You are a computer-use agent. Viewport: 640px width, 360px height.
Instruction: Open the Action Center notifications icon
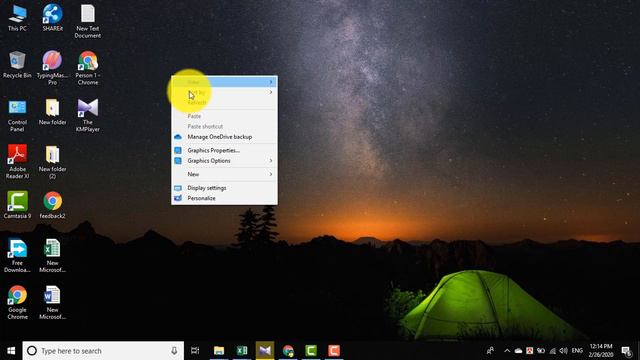coord(627,351)
